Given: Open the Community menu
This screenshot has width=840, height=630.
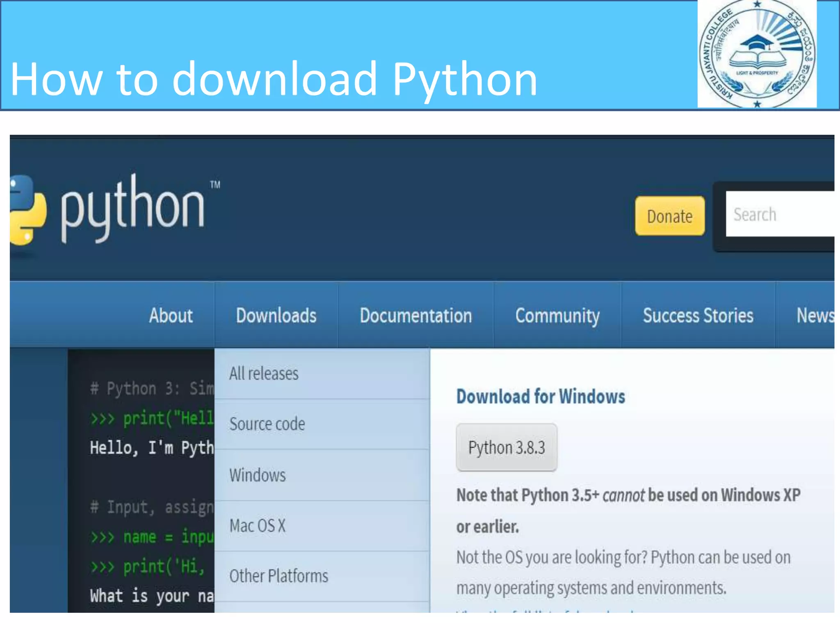Looking at the screenshot, I should point(557,315).
